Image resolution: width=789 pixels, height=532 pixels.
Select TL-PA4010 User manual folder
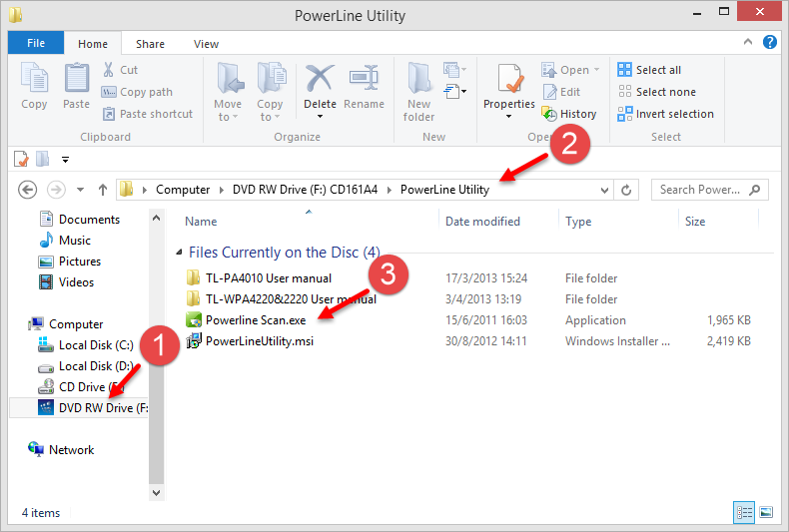pos(259,278)
